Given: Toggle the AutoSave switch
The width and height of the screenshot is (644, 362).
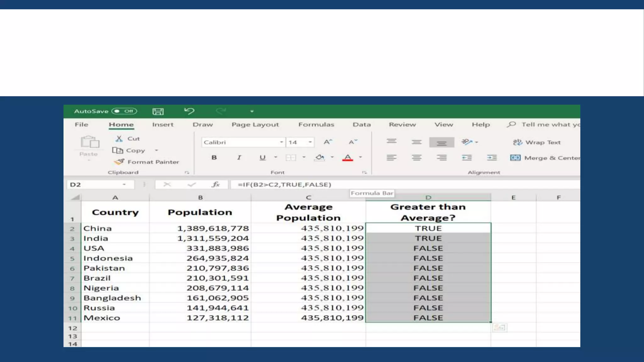Looking at the screenshot, I should point(124,111).
